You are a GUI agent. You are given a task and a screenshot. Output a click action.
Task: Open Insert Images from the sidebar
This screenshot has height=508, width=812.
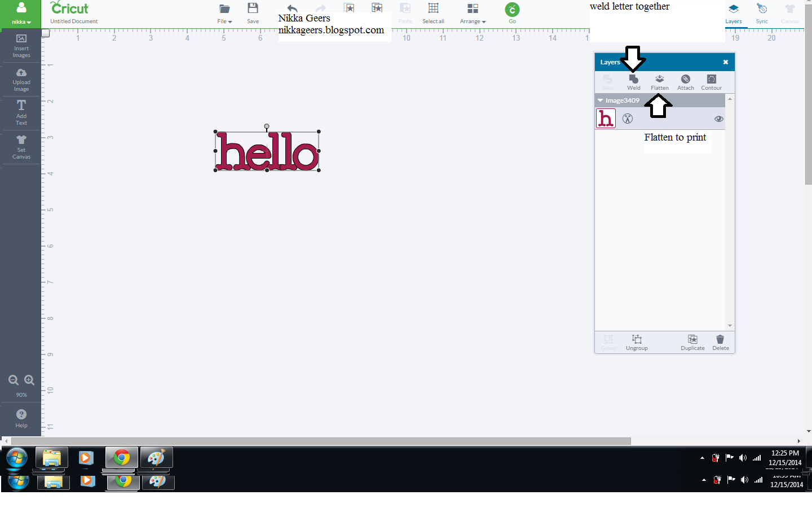coord(21,45)
